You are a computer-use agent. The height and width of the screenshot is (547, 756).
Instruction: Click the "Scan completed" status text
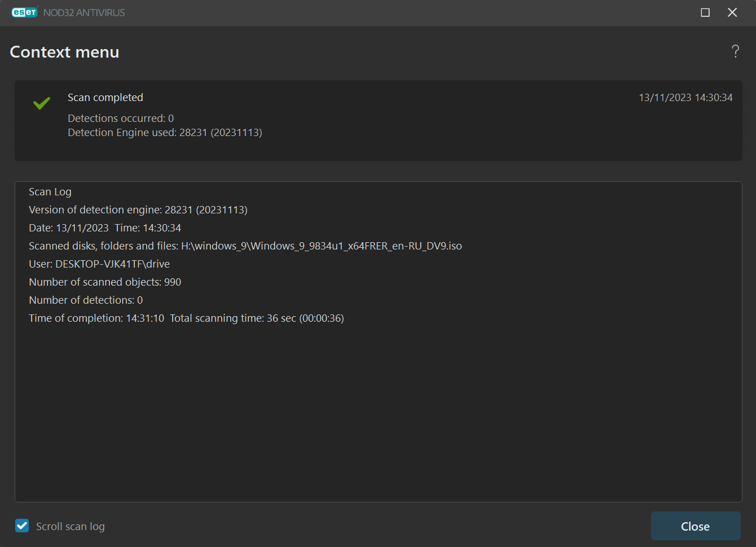106,98
